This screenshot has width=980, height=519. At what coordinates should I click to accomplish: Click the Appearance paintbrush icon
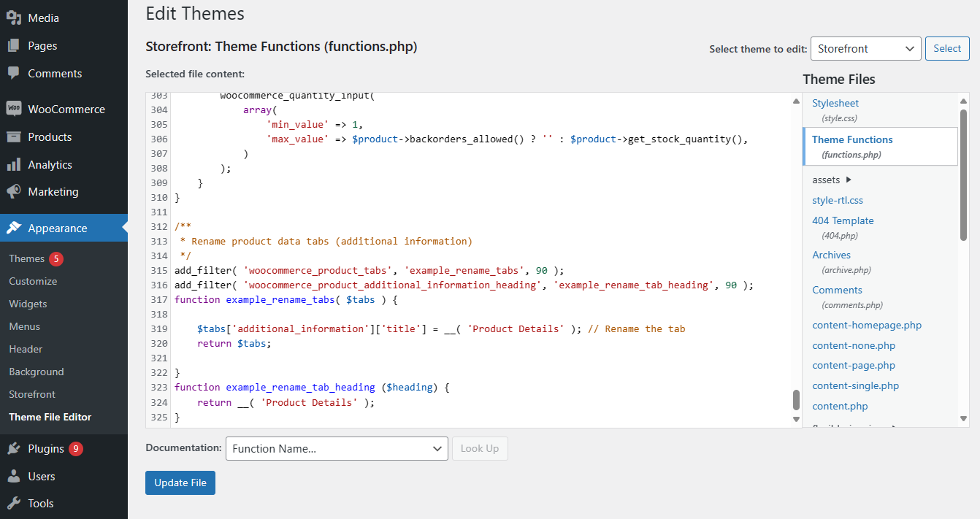[14, 228]
